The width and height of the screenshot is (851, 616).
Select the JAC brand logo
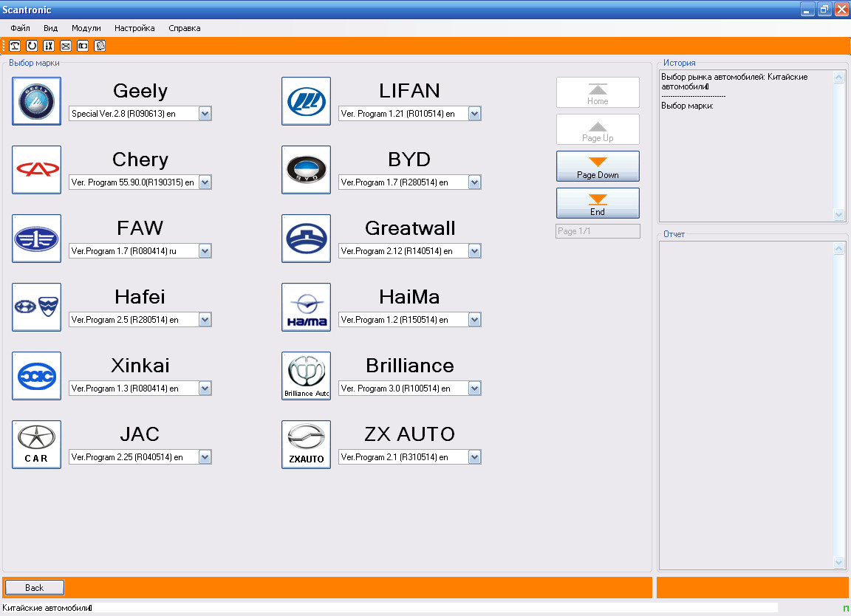click(x=36, y=445)
